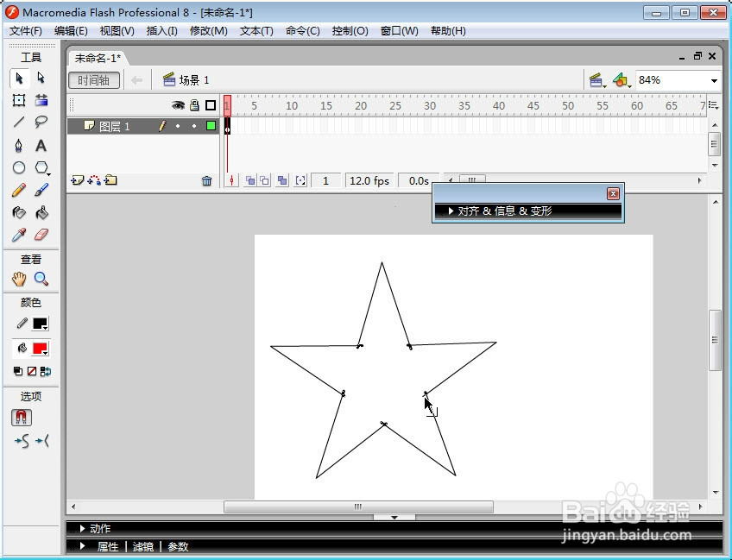Close the floating align panel
This screenshot has height=560, width=732.
click(613, 193)
